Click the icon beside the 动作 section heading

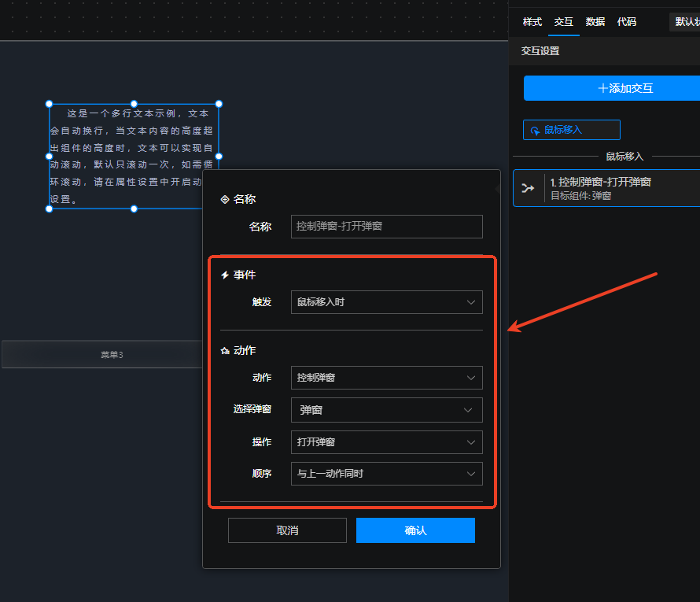[225, 351]
